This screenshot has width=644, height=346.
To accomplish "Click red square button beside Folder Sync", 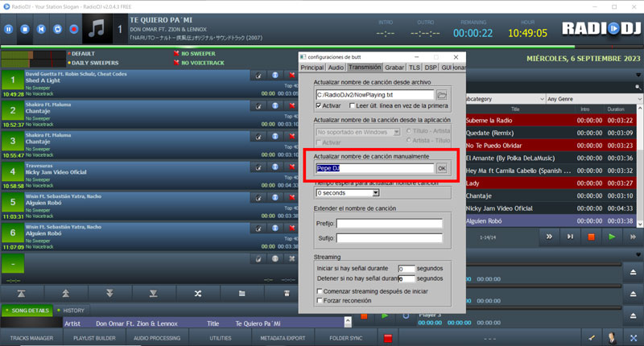I will pos(388,338).
